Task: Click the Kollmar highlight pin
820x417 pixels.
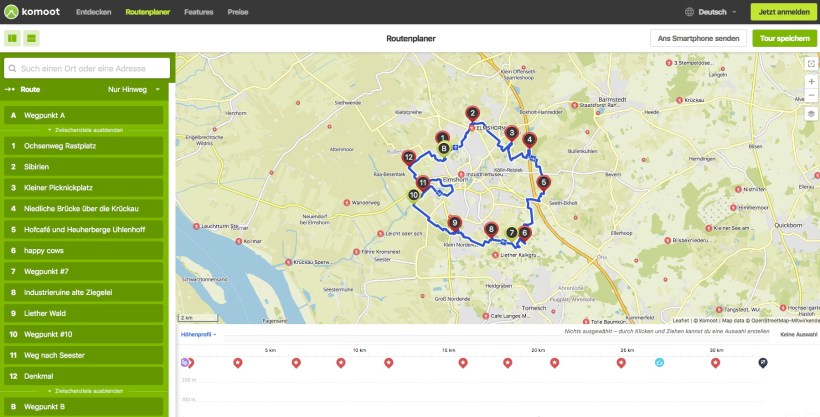Action: click(x=238, y=241)
